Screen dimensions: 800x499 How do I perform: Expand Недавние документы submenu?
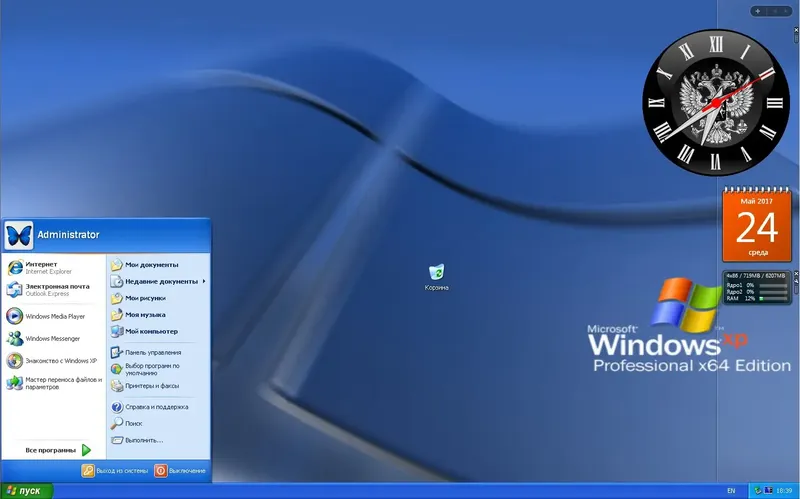158,281
